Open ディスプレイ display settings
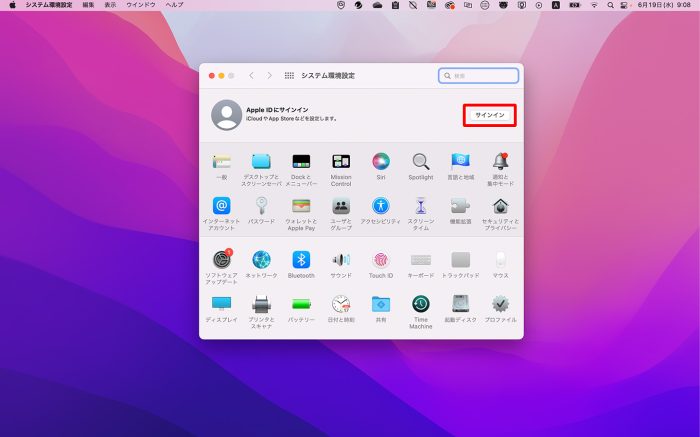The height and width of the screenshot is (437, 700). (x=221, y=304)
